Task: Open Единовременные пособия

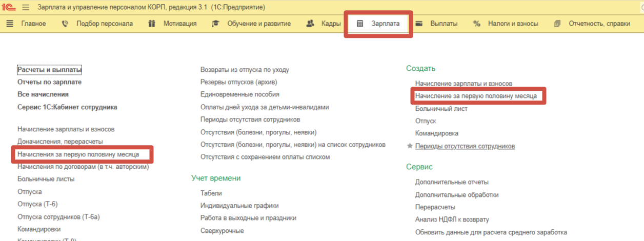Action: tap(240, 94)
